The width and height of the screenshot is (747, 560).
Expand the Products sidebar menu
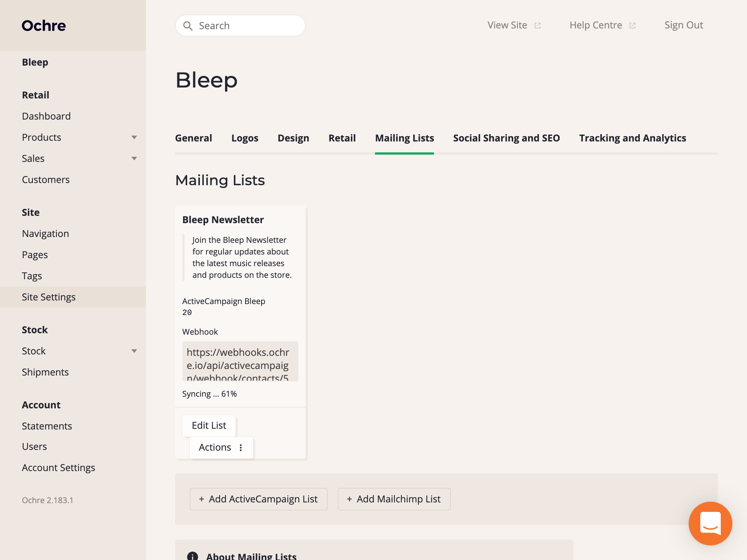[x=134, y=137]
